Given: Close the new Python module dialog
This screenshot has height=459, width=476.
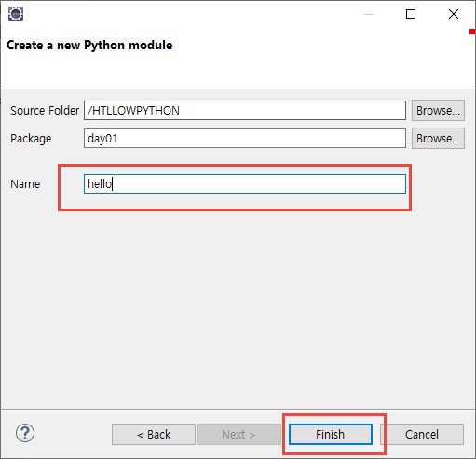Looking at the screenshot, I should [x=454, y=14].
